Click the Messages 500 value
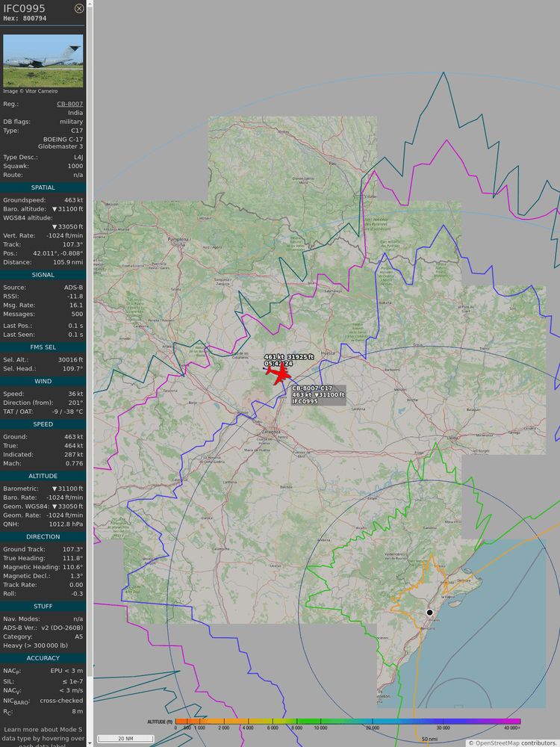 77,314
